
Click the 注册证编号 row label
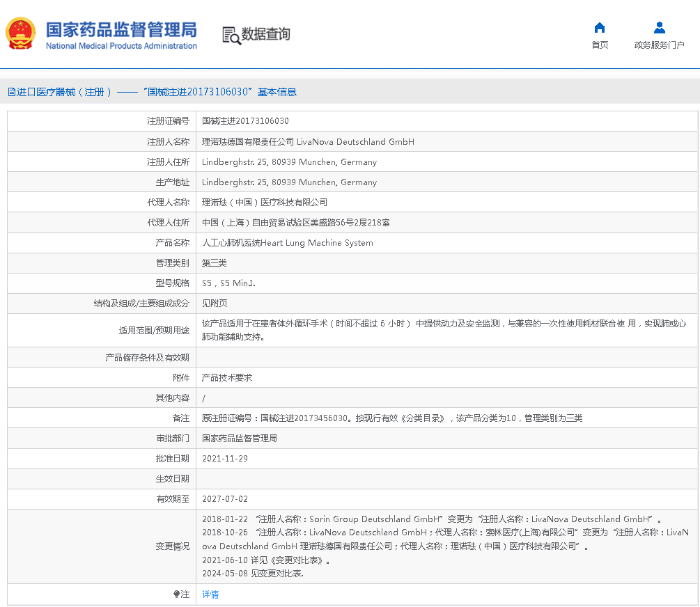point(169,121)
